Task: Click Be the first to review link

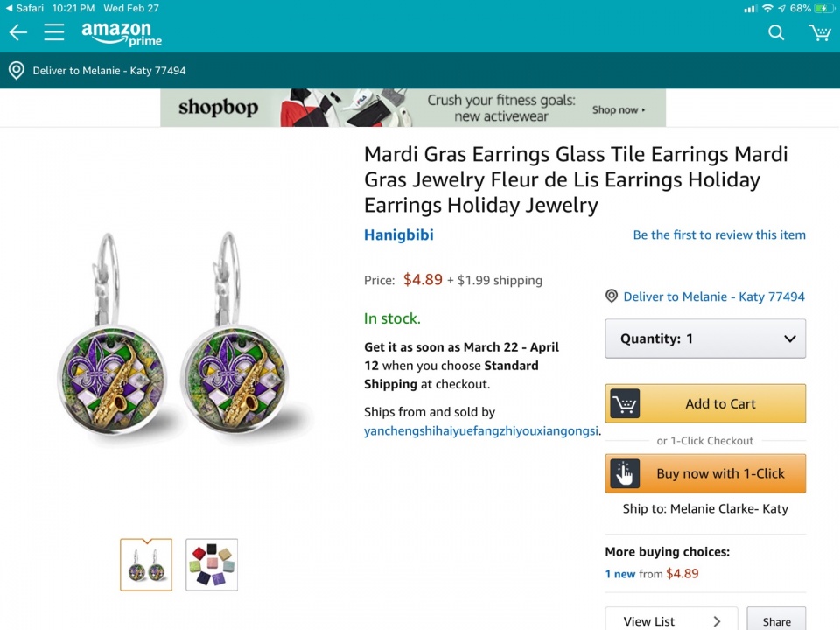Action: point(719,234)
